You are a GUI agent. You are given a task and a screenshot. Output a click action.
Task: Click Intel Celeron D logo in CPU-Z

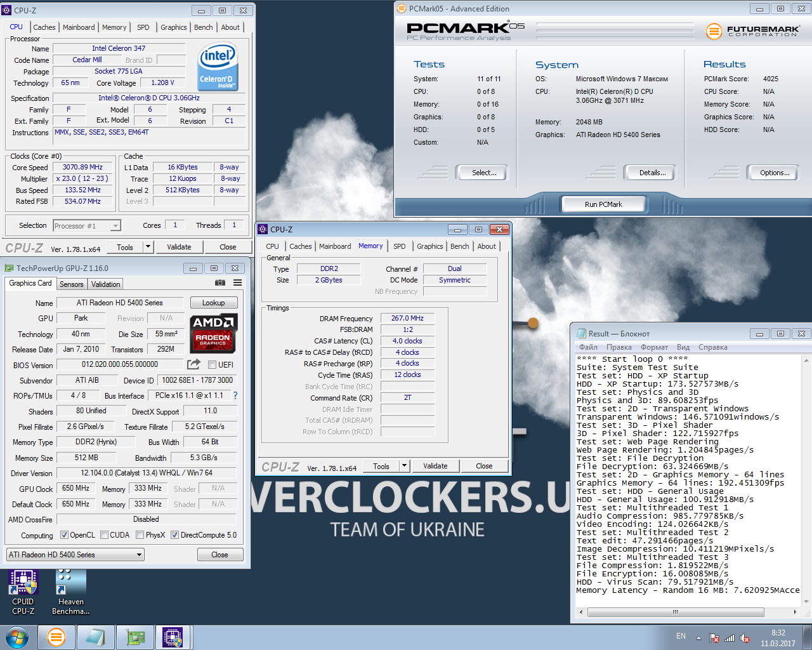(218, 67)
